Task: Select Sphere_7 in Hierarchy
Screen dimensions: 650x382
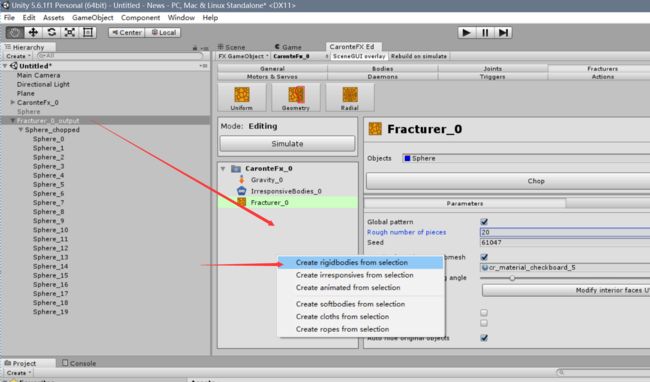Action: coord(49,203)
